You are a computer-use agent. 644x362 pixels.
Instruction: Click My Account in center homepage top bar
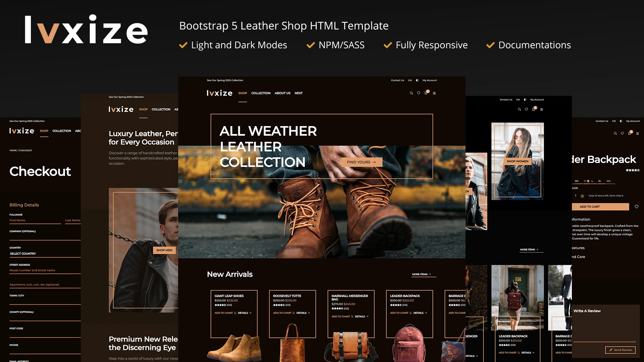tap(430, 80)
